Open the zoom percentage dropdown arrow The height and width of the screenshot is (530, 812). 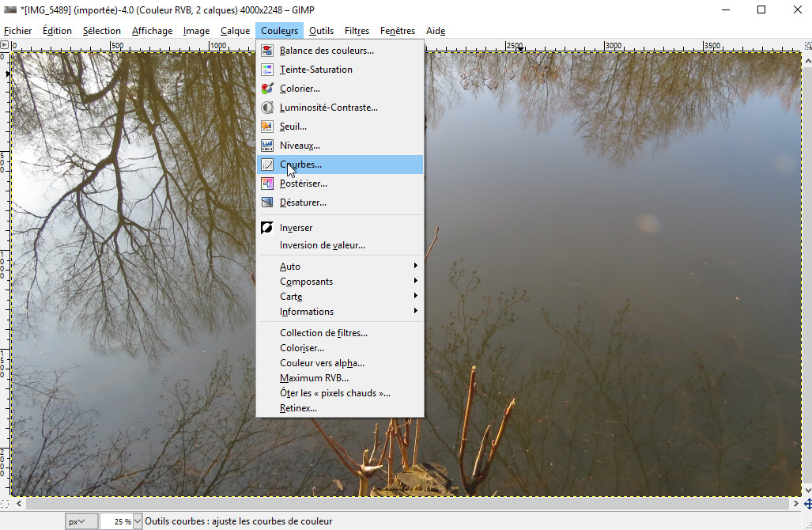click(x=138, y=522)
